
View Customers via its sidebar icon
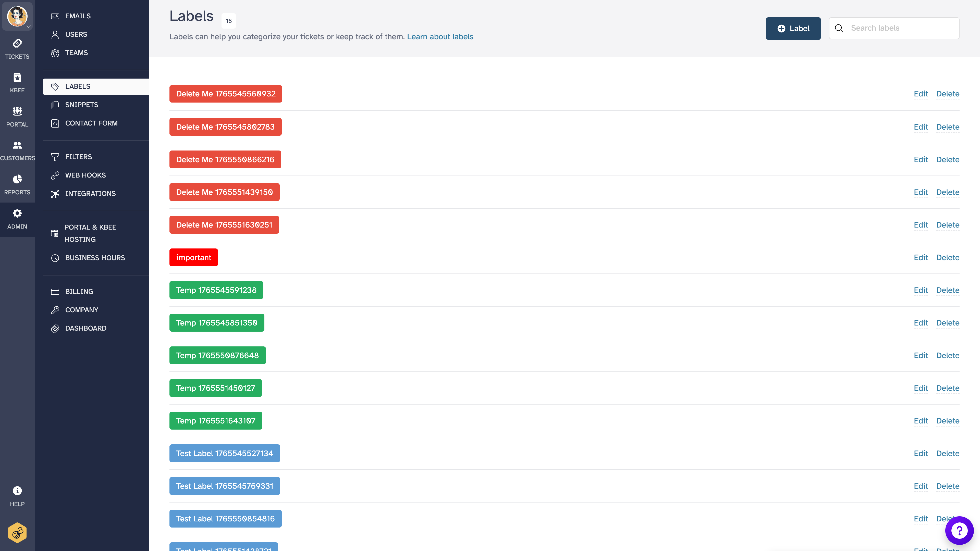pos(17,146)
